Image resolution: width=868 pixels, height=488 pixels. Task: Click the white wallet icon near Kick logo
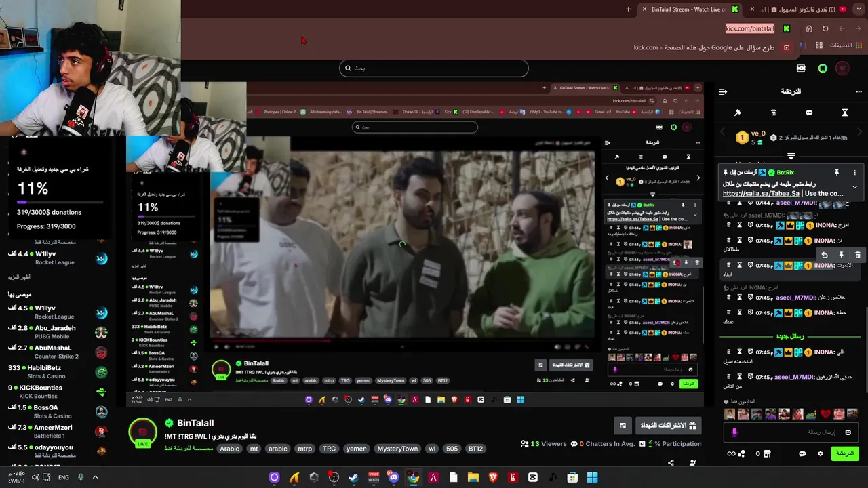click(x=801, y=68)
